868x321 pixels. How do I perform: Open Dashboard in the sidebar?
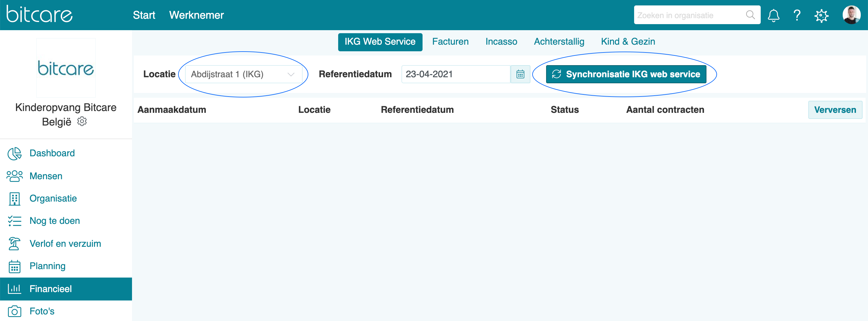click(52, 154)
